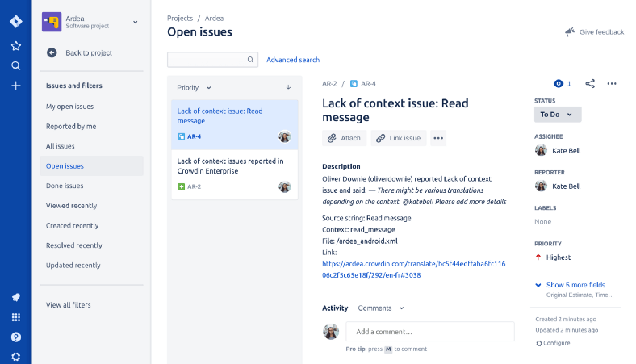Click the Highest priority red arrow
This screenshot has width=636, height=364.
click(538, 257)
